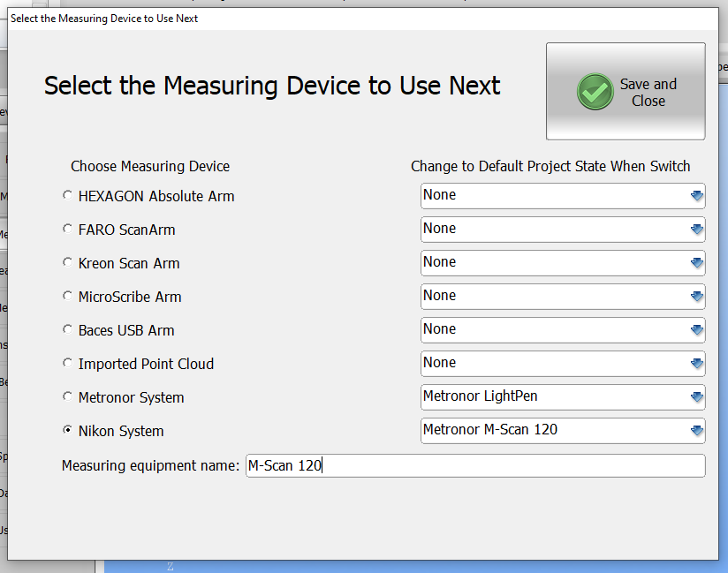The width and height of the screenshot is (728, 573).
Task: Open project state dropdown for FARO ScanArm
Action: [x=563, y=230]
